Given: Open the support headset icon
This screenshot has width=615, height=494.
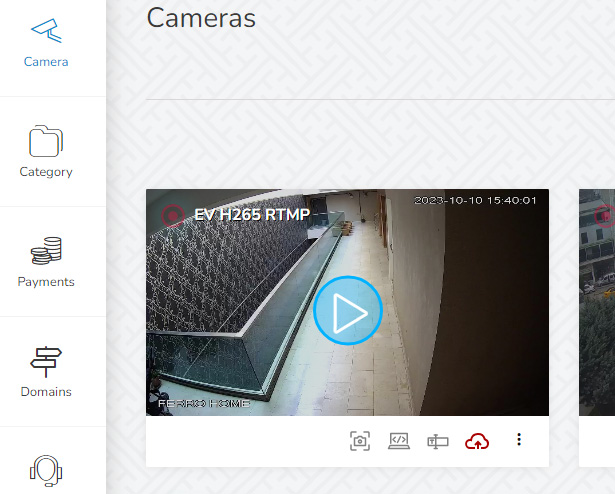Looking at the screenshot, I should pos(46,470).
